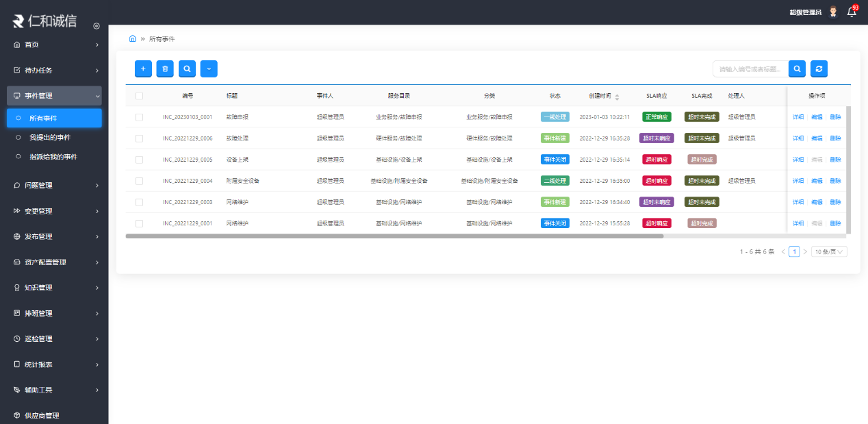Click the horizontal scrollbar under the table

point(394,236)
